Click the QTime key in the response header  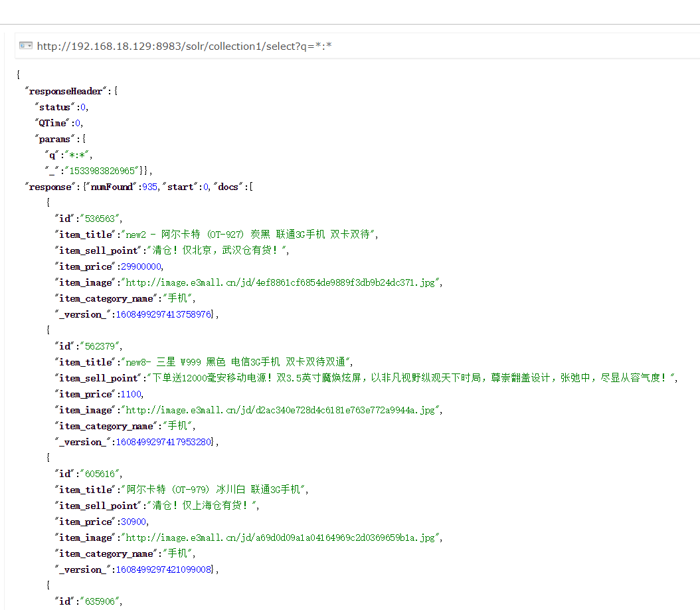(52, 123)
